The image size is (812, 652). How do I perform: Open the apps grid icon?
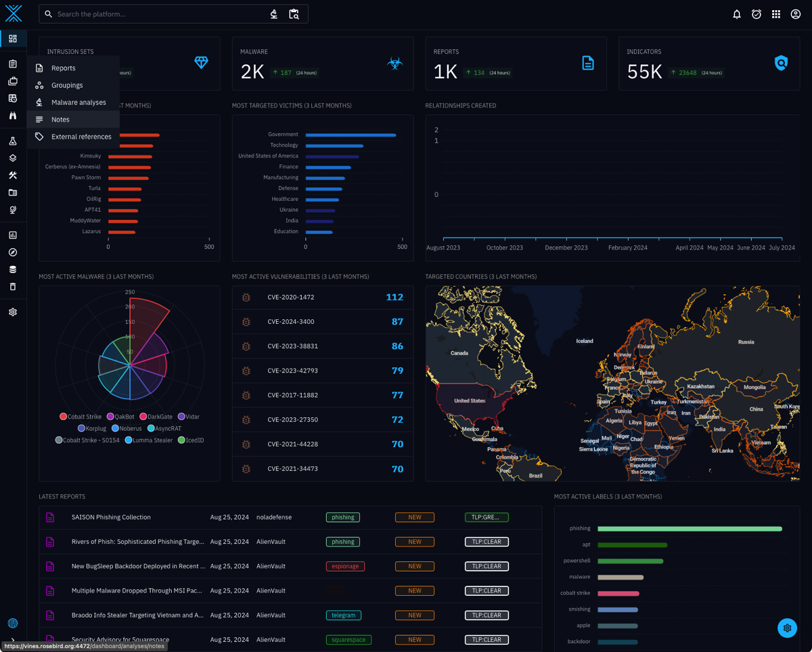(776, 14)
